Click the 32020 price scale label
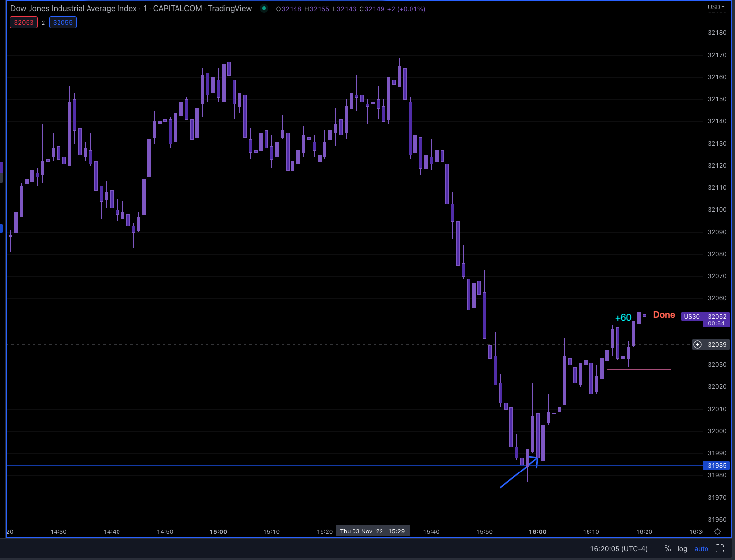Viewport: 735px width, 560px height. pos(717,387)
